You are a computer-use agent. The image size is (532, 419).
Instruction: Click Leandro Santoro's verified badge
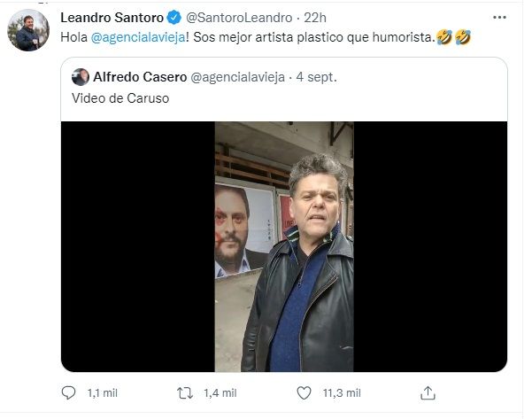tap(173, 19)
